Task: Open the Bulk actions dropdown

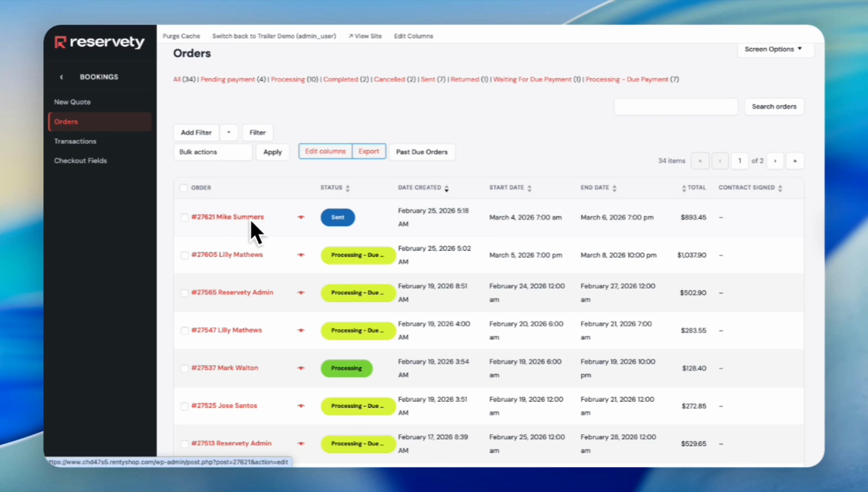Action: (212, 152)
